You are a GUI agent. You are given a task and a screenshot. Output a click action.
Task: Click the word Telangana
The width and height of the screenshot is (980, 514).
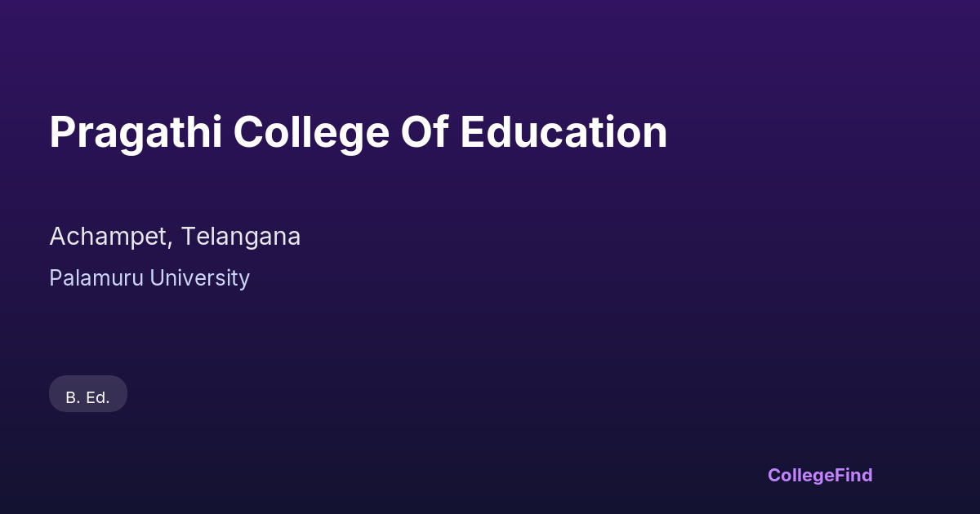click(x=241, y=237)
